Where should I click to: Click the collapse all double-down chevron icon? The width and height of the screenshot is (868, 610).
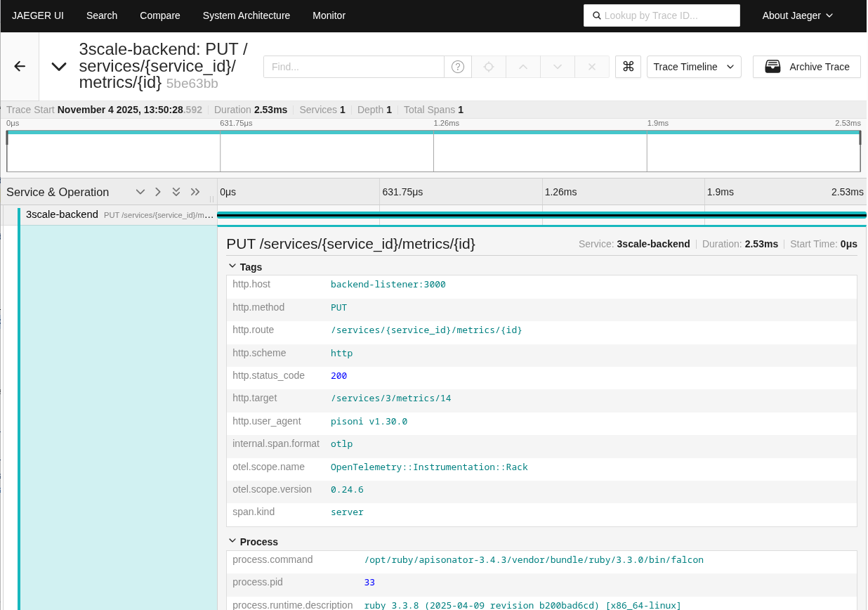coord(176,192)
